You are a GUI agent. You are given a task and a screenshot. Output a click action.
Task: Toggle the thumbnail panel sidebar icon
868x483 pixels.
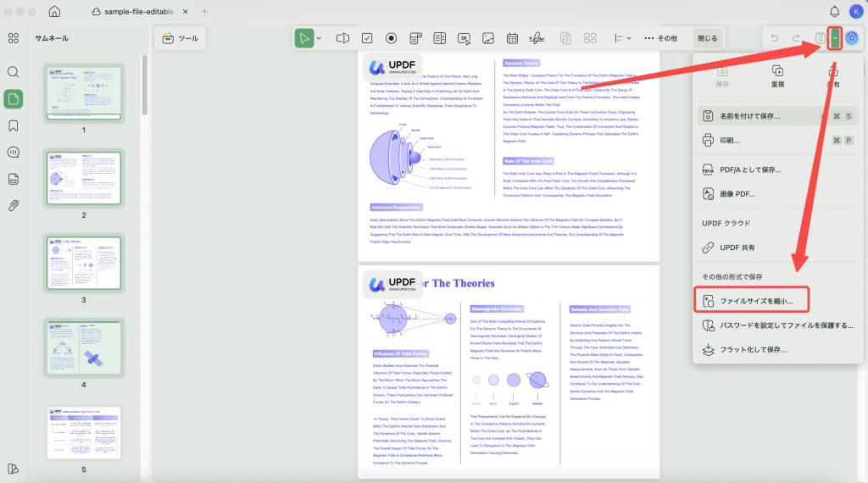click(14, 99)
